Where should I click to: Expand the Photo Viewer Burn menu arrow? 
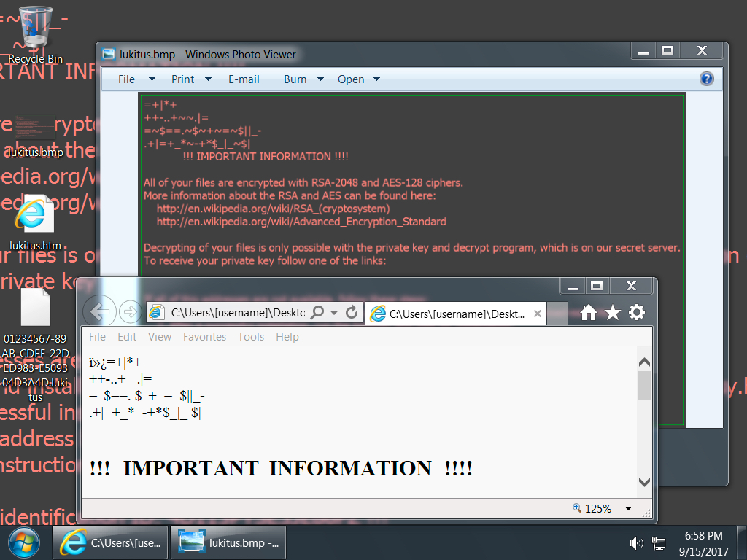[321, 79]
